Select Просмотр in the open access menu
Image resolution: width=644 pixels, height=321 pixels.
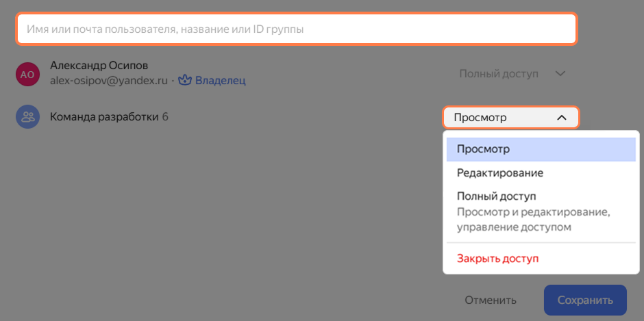(x=541, y=149)
